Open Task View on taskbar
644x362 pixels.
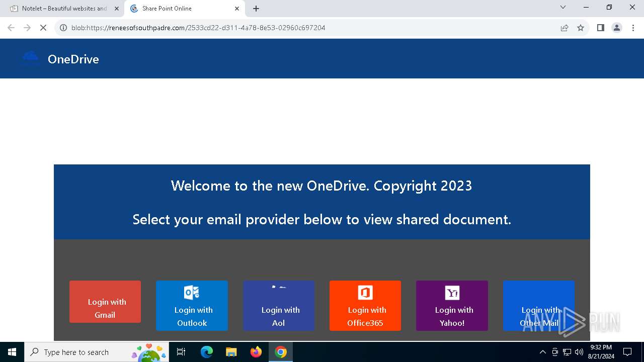pos(182,352)
